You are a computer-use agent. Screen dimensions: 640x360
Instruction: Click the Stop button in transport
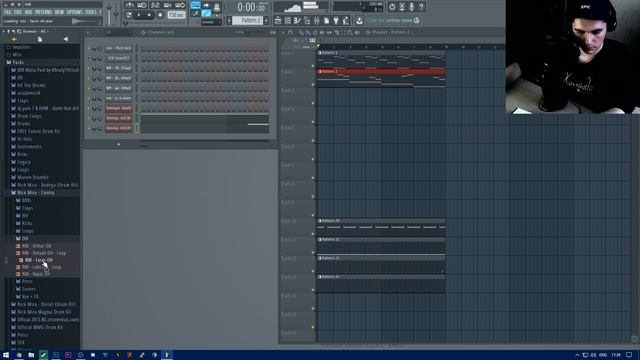[x=149, y=15]
